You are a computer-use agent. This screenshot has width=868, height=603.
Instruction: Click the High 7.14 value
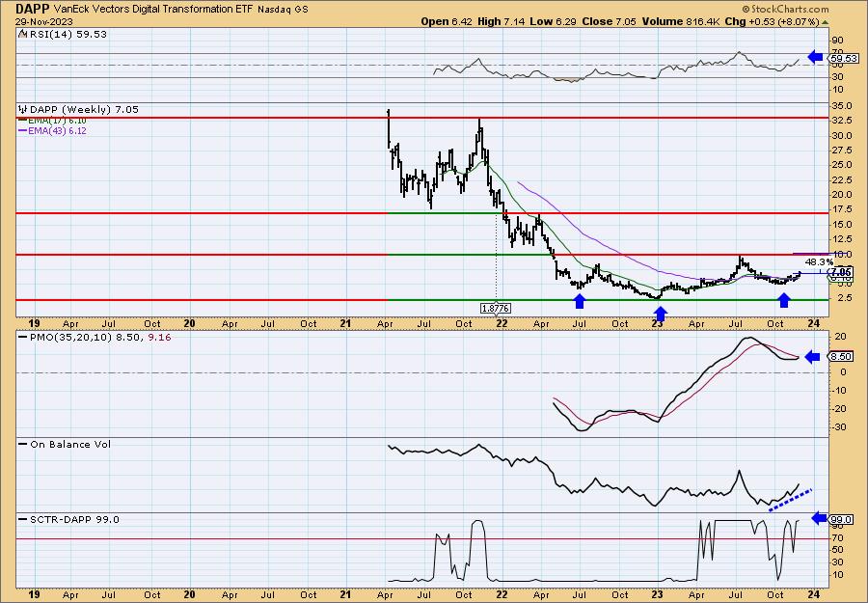click(x=499, y=21)
